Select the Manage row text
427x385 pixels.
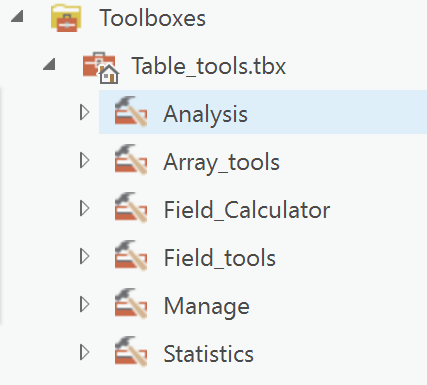[207, 307]
